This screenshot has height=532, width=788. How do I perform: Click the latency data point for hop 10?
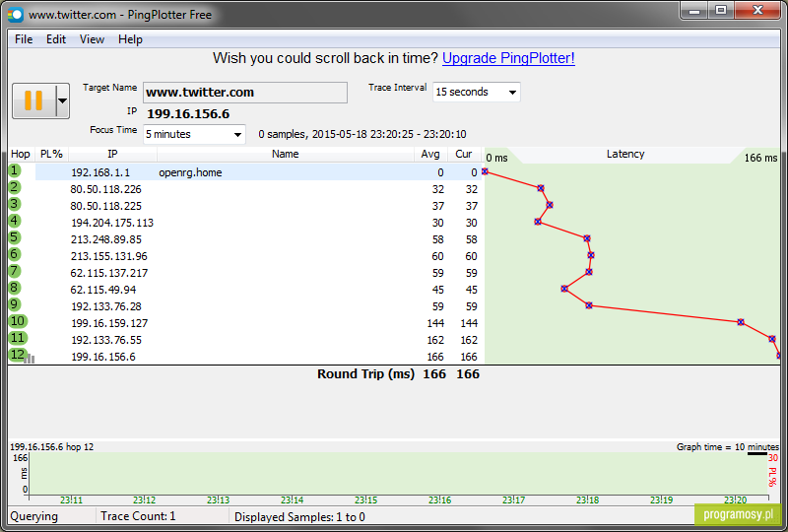[741, 322]
